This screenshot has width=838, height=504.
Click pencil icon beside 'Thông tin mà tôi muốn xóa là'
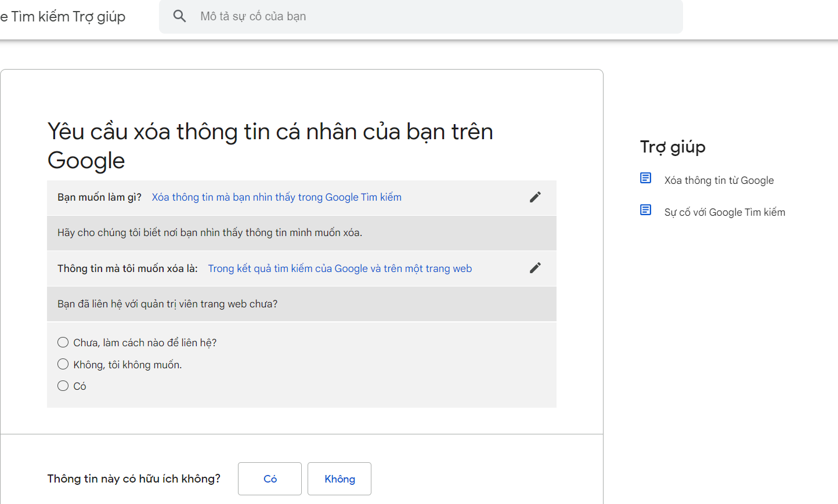535,268
